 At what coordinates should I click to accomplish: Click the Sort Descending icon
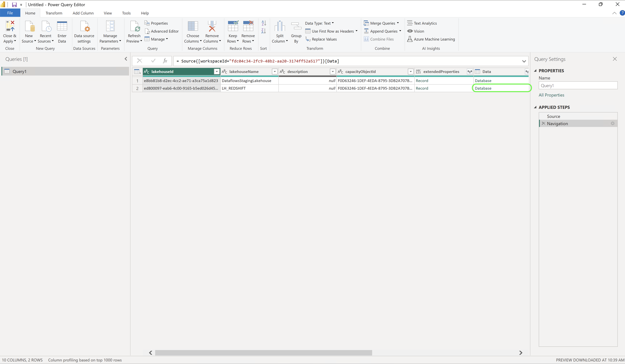point(264,31)
